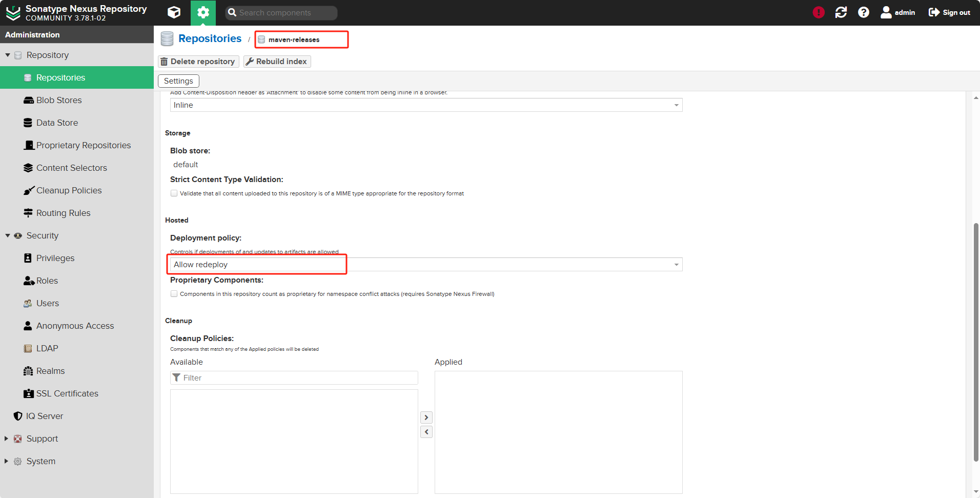The width and height of the screenshot is (980, 498).
Task: Click inside the Available policies list
Action: pyautogui.click(x=294, y=442)
